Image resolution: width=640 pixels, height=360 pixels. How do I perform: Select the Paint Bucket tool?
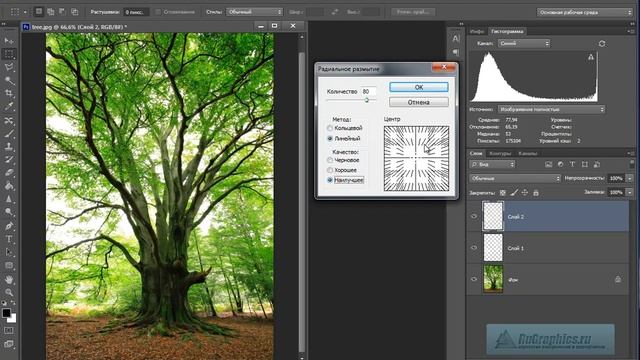pos(9,186)
